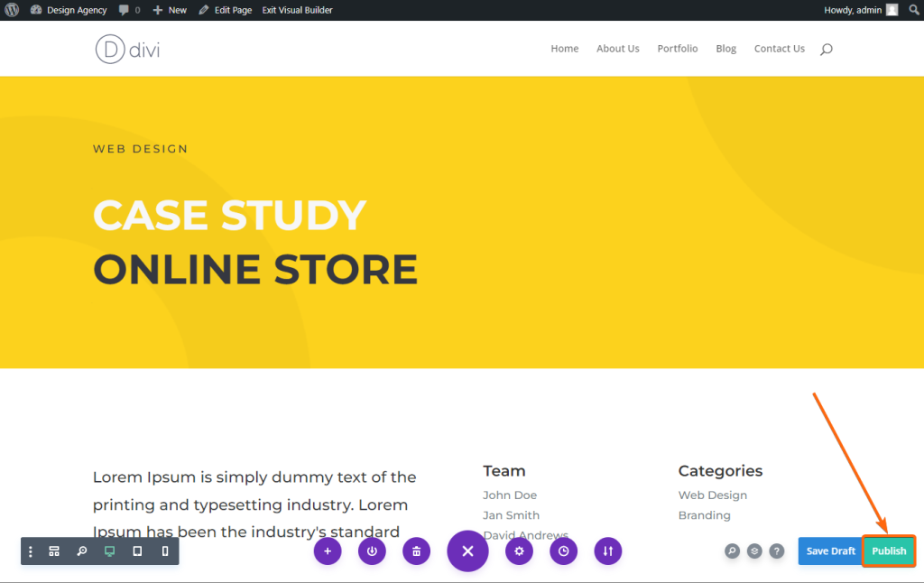This screenshot has width=924, height=583.
Task: Click the Web Design category text
Action: point(713,495)
